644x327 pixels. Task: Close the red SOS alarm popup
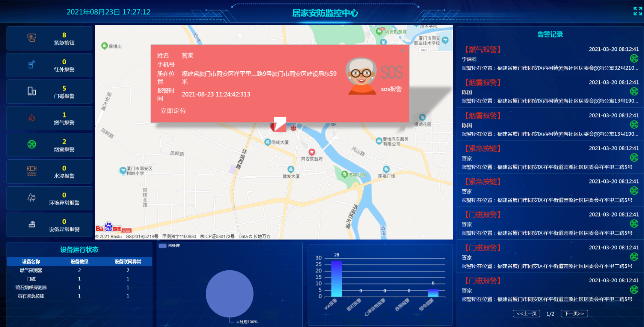tap(402, 51)
